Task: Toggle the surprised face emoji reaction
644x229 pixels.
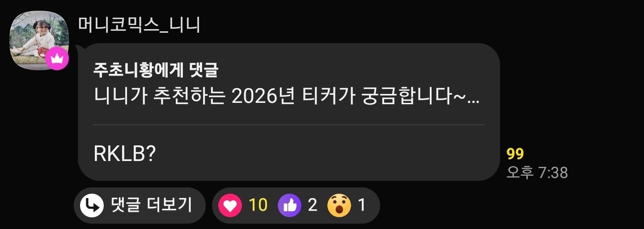Action: (x=339, y=205)
